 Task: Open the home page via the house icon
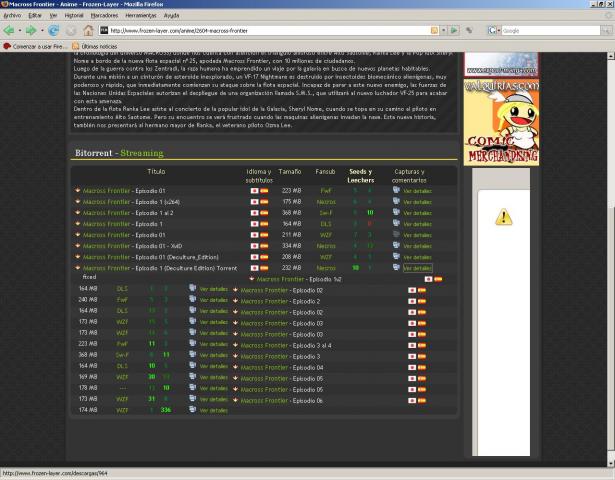88,30
